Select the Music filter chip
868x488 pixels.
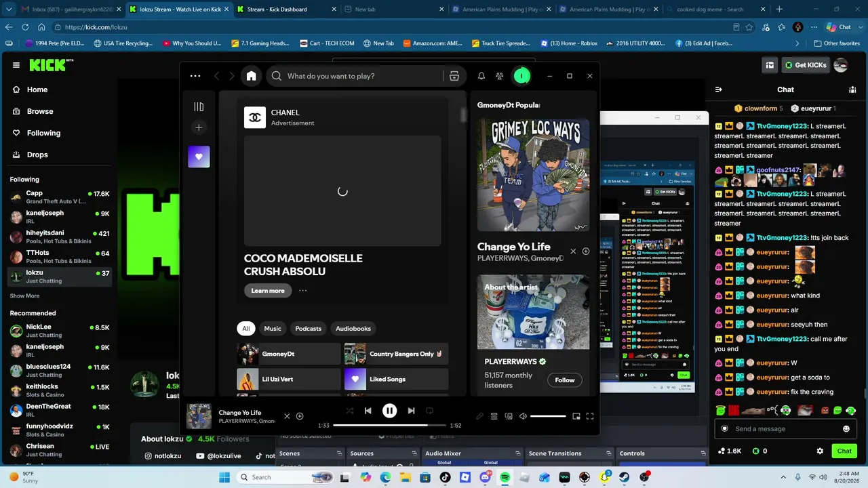(273, 329)
